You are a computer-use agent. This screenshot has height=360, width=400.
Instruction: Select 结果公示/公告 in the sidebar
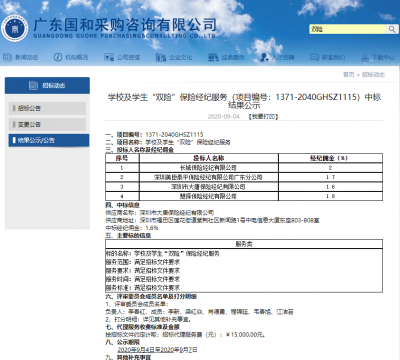pyautogui.click(x=49, y=140)
